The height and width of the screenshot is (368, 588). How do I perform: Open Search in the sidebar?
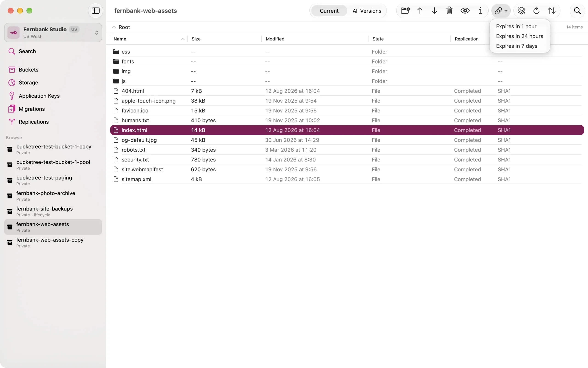[53, 51]
